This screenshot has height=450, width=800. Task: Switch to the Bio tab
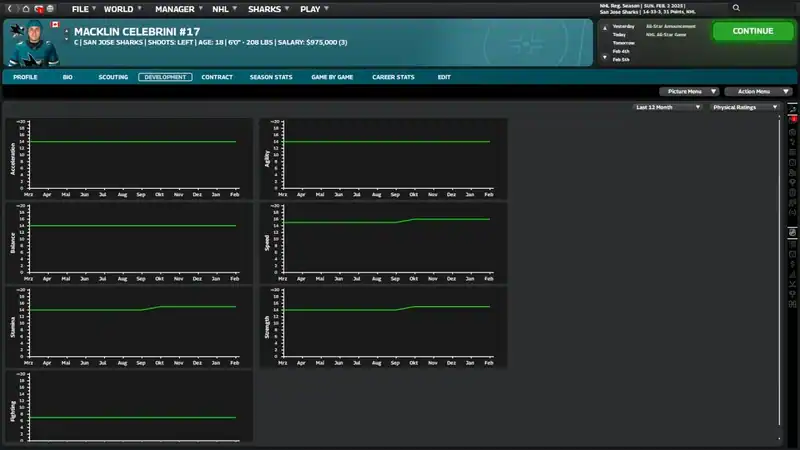click(67, 77)
